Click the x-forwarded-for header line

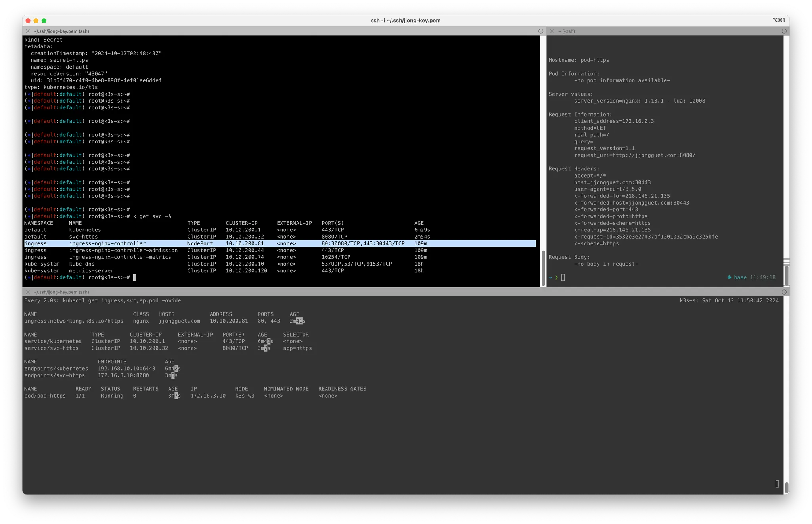click(622, 196)
